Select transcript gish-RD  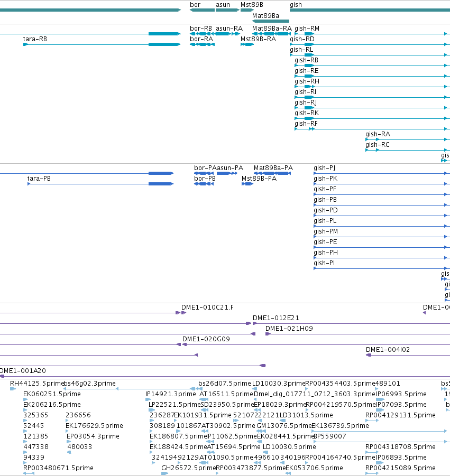click(302, 39)
